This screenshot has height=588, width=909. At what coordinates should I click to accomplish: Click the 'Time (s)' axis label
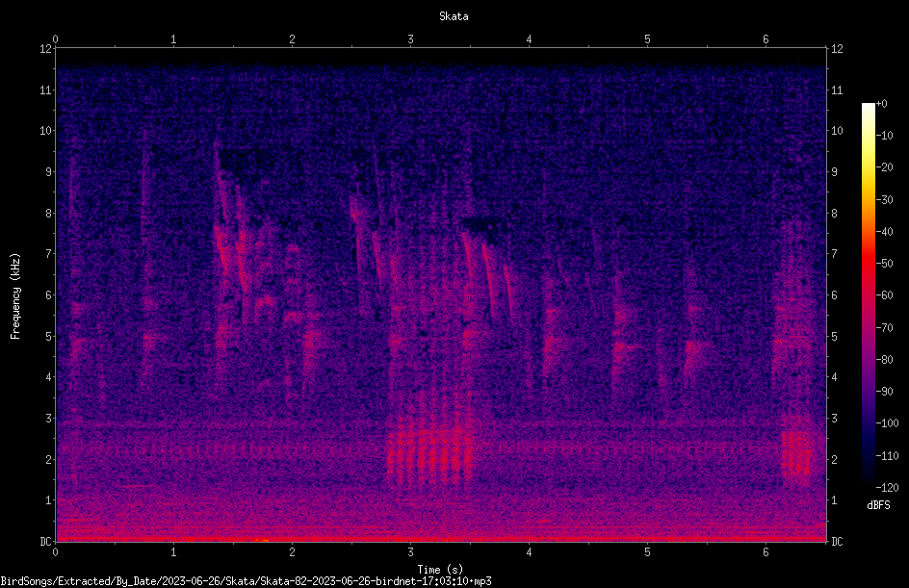440,570
